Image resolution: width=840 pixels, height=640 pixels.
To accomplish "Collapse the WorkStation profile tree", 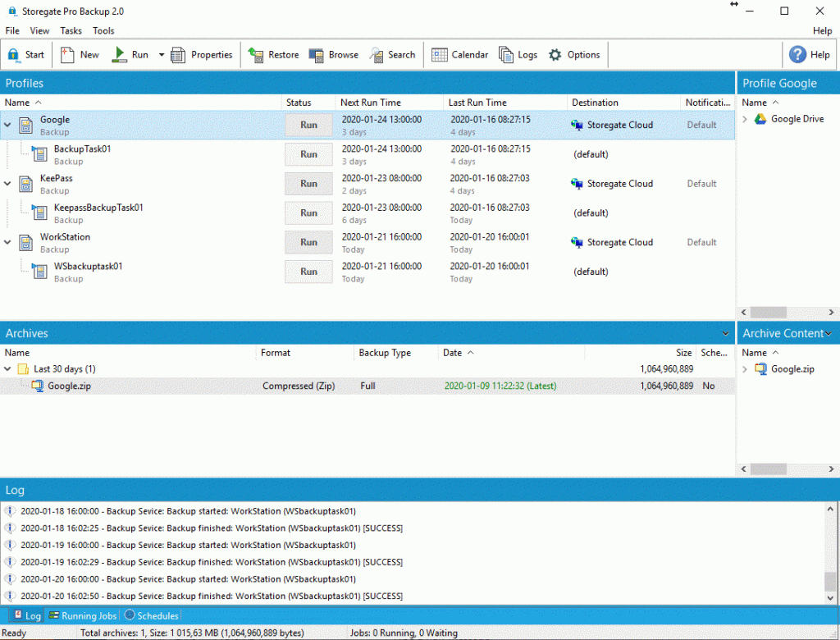I will [7, 242].
